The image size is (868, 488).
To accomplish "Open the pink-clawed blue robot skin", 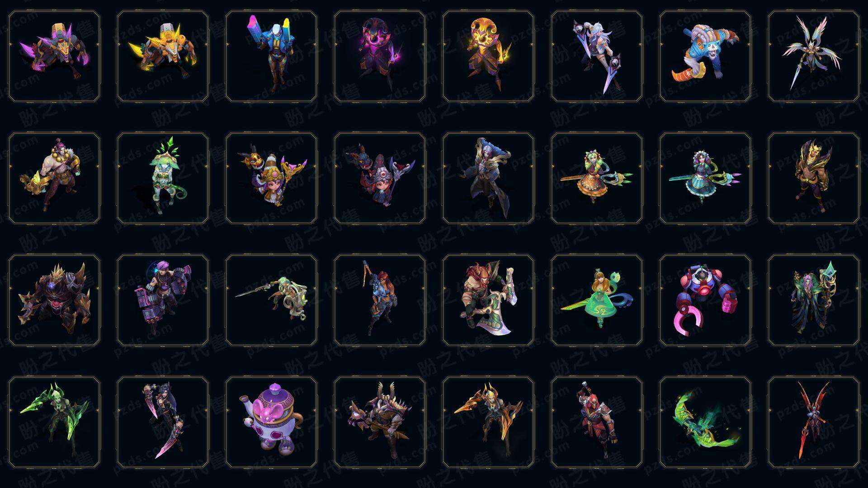I will tap(705, 300).
